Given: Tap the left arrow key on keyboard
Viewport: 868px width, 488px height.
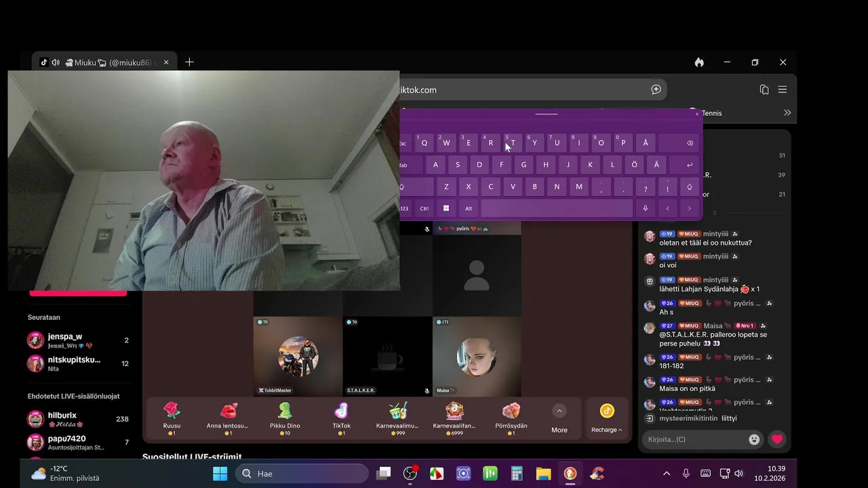Looking at the screenshot, I should point(667,208).
